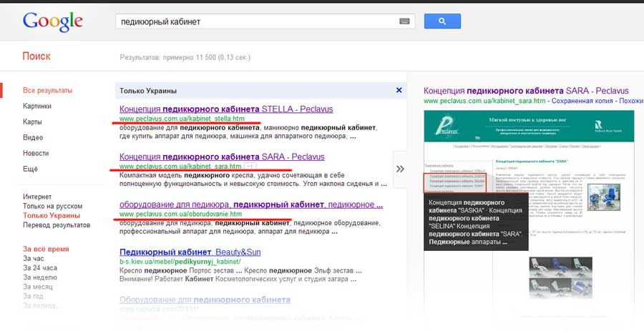Screen dimensions: 644x331
Task: Click the Google logo
Action: (x=53, y=22)
